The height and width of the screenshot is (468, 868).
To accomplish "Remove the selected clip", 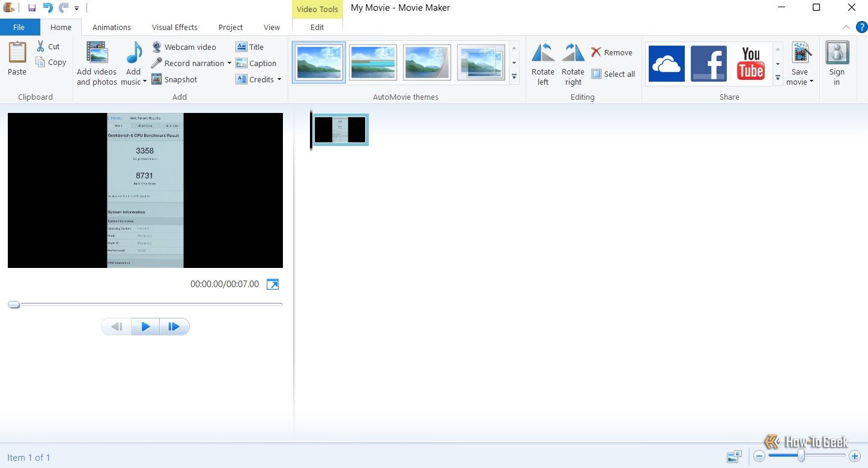I will [x=612, y=52].
